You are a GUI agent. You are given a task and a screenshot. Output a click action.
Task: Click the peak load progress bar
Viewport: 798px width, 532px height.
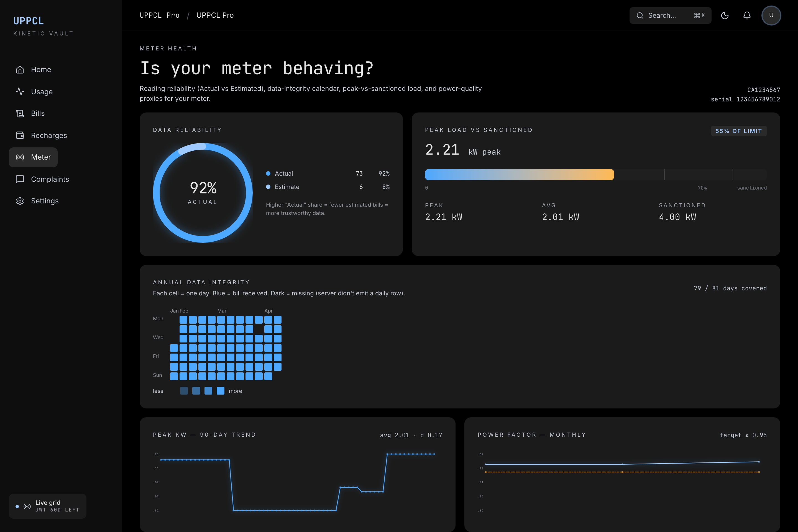[x=519, y=174]
